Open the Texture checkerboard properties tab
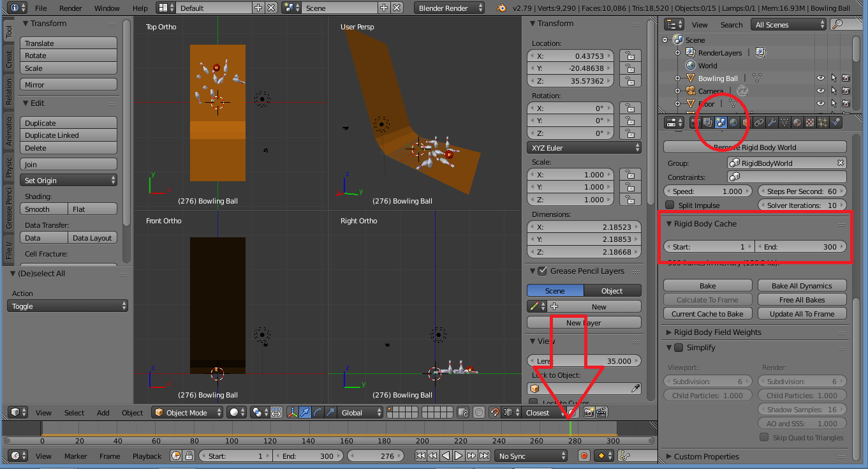Viewport: 868px width, 469px height. pyautogui.click(x=810, y=123)
